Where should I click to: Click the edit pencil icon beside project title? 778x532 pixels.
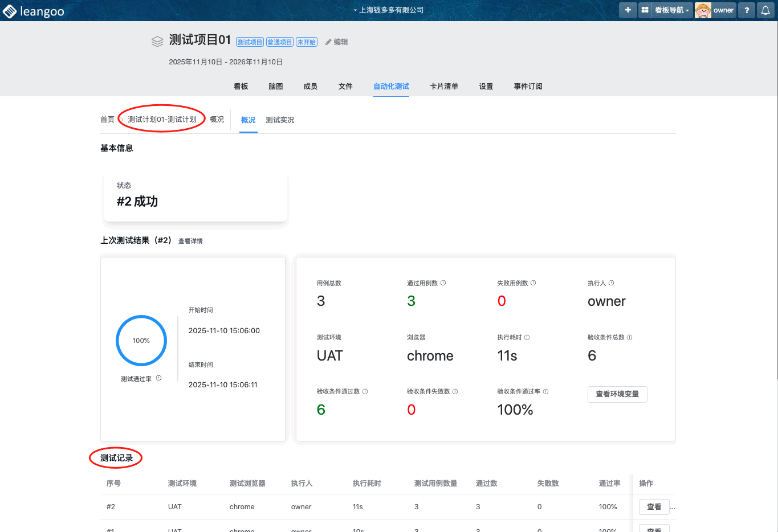(x=328, y=42)
